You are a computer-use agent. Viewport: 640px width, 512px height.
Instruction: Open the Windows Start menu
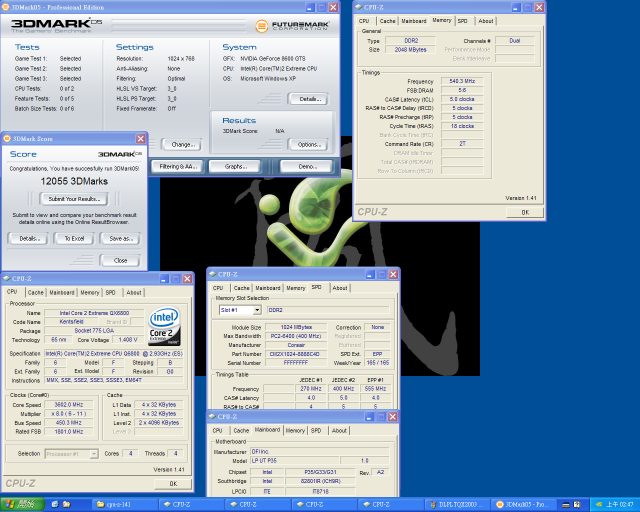[x=22, y=505]
